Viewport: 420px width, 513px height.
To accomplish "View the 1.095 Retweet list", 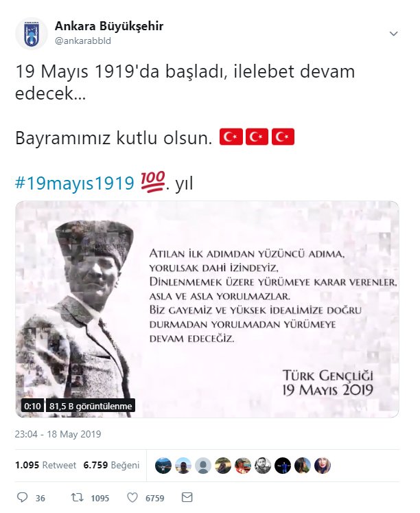I will pos(45,465).
